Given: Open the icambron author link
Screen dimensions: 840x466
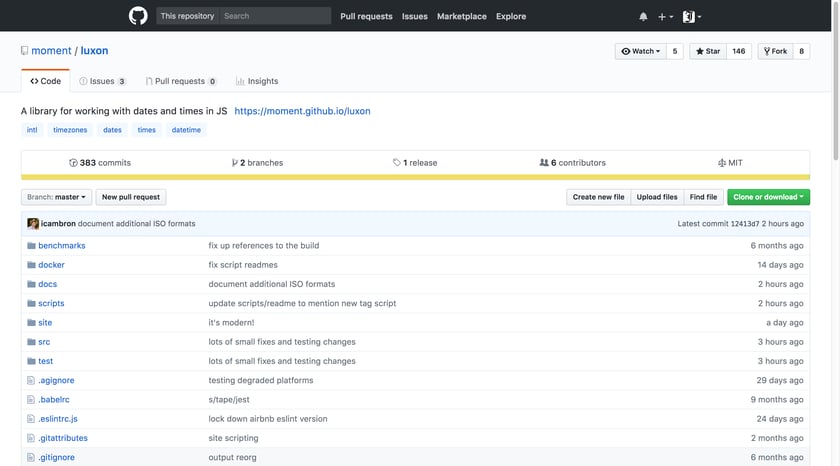Looking at the screenshot, I should point(58,223).
